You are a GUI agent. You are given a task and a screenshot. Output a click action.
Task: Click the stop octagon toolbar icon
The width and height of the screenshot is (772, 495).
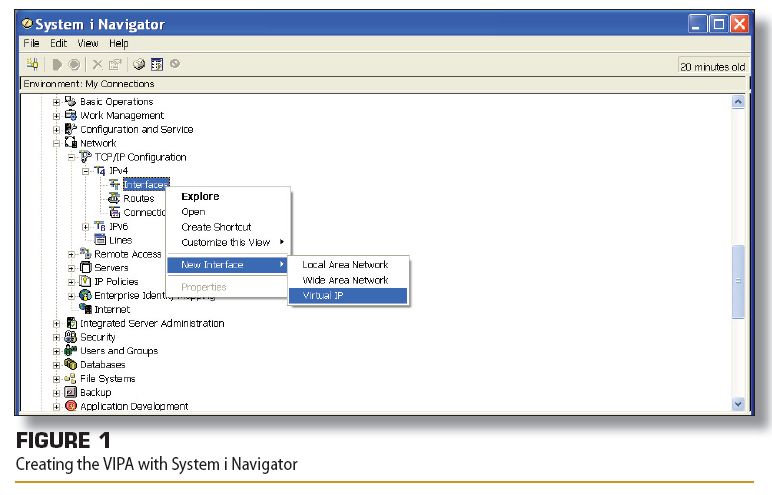tap(74, 65)
